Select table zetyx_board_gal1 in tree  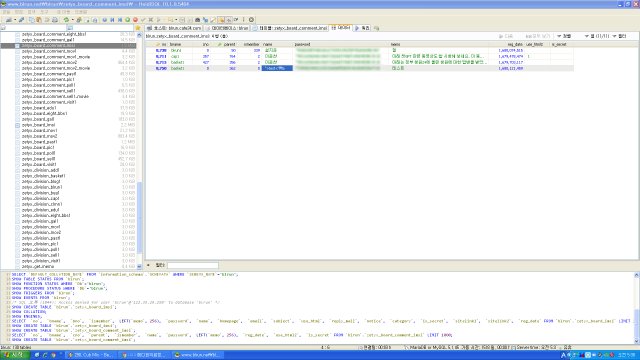click(38, 119)
